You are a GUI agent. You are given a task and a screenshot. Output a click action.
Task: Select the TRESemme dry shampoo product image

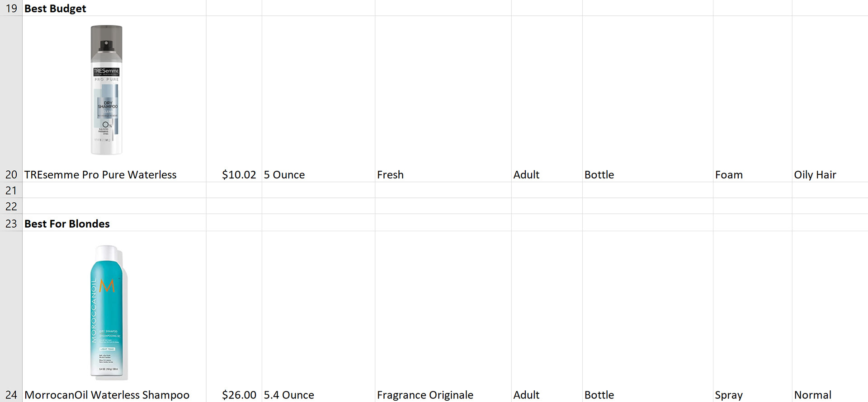click(x=106, y=90)
